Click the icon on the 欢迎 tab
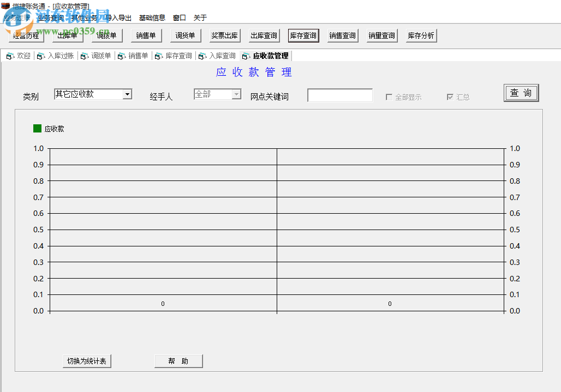 click(x=10, y=56)
